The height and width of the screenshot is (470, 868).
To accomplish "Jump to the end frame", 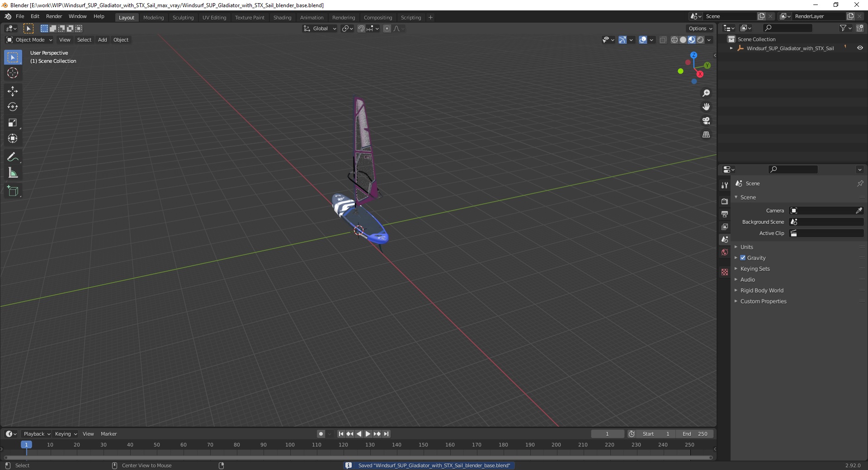I will pyautogui.click(x=386, y=434).
